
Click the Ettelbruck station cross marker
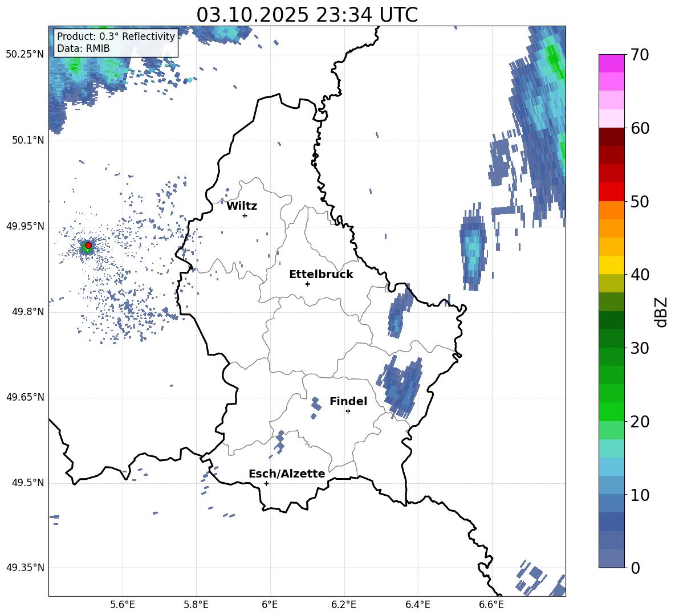pyautogui.click(x=307, y=284)
